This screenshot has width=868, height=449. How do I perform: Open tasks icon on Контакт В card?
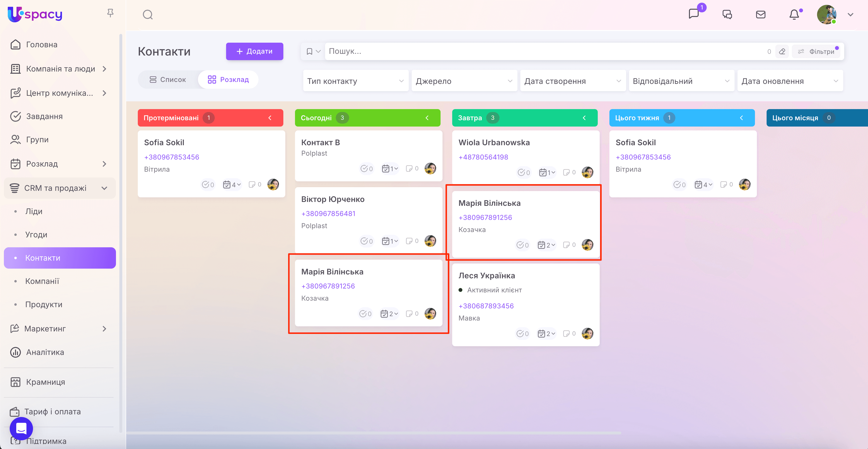pyautogui.click(x=367, y=168)
